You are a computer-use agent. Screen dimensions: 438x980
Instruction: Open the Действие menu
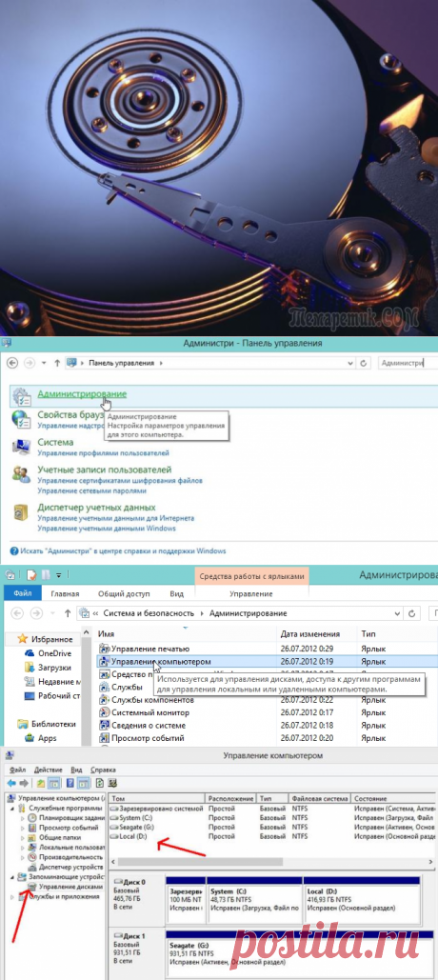pos(49,770)
